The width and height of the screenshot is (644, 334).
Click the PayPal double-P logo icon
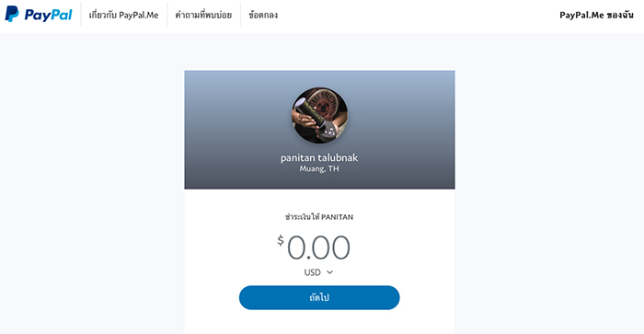point(11,15)
